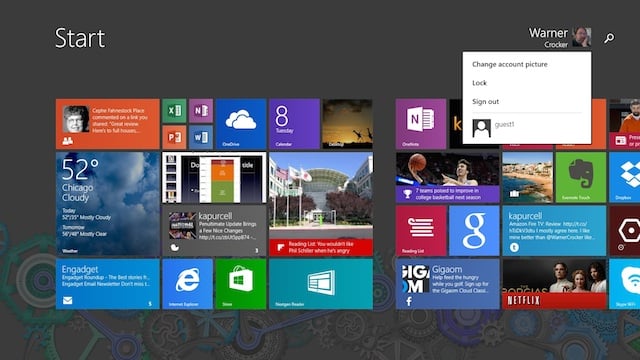Open the OneDrive cloud tile
640x360 pixels.
coord(241,124)
